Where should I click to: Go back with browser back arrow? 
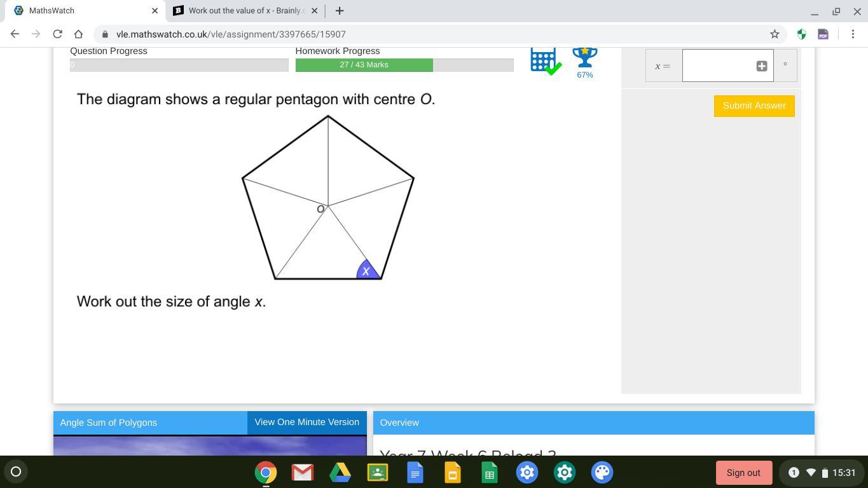click(x=15, y=34)
